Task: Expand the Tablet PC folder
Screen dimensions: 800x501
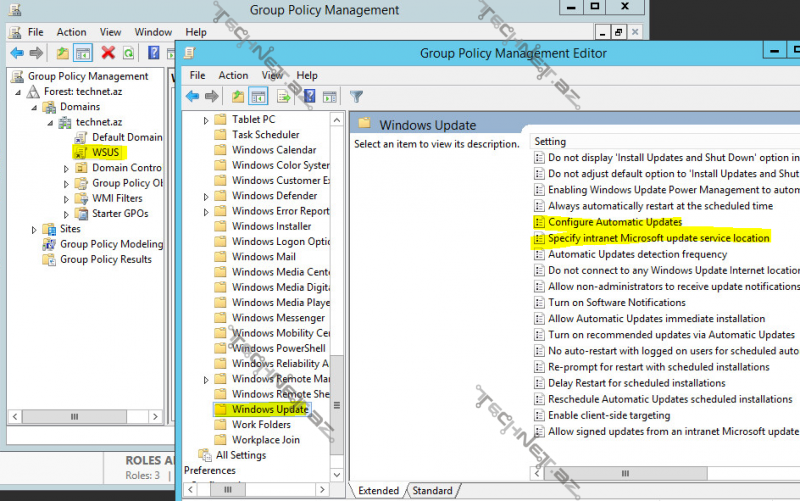Action: point(207,120)
